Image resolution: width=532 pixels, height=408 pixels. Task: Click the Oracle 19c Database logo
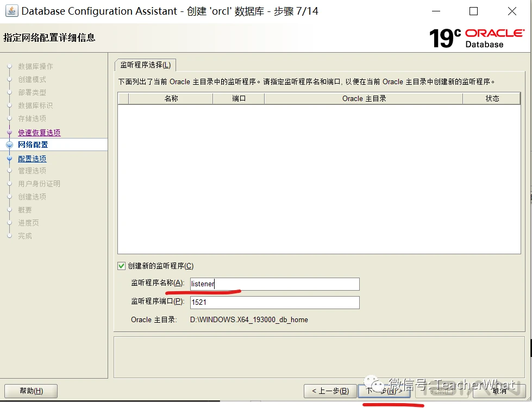point(477,38)
